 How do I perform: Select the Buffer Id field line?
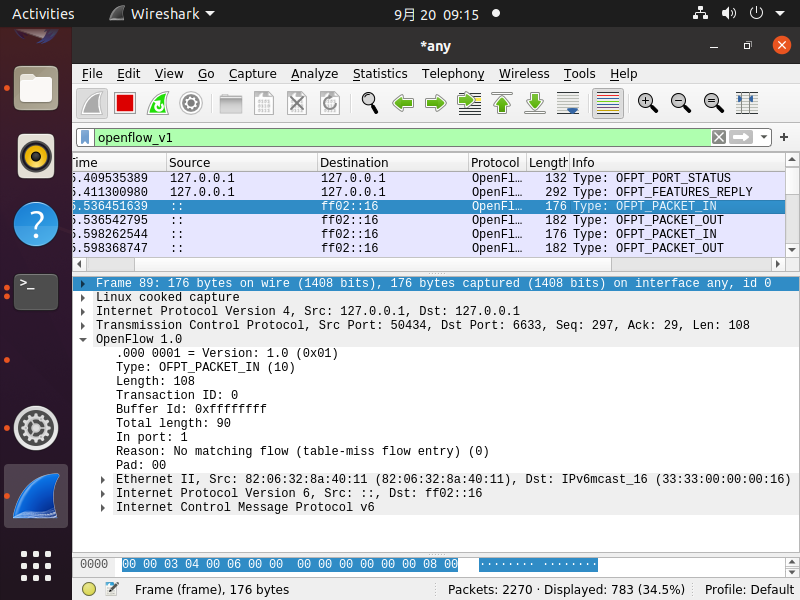191,409
